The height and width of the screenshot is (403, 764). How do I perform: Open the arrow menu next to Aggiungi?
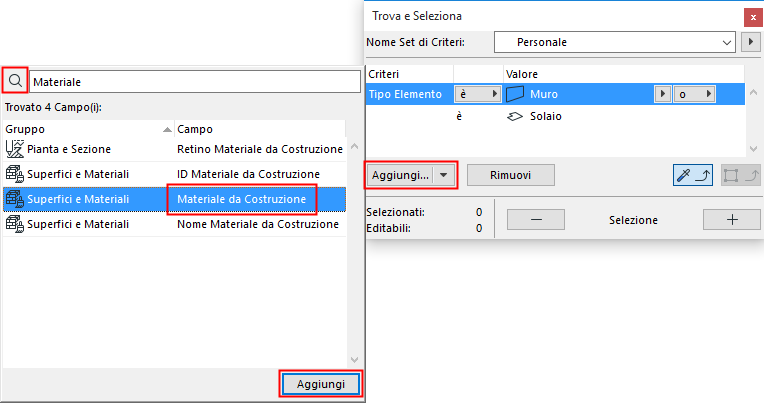pos(446,174)
